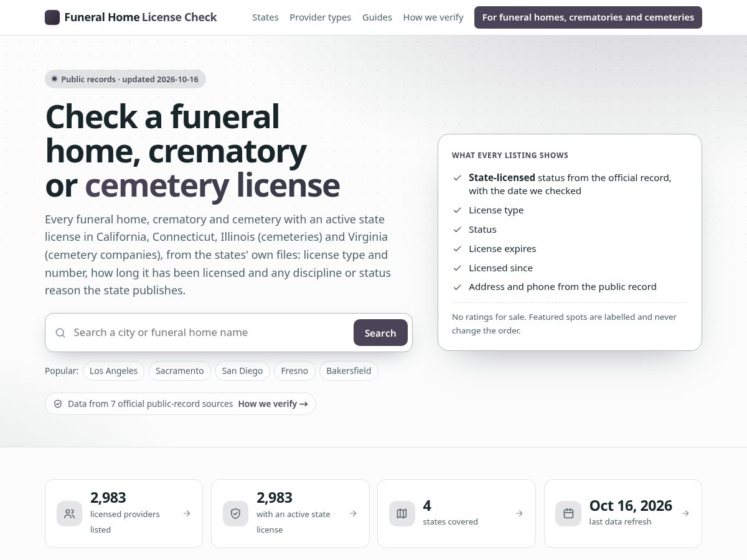
Task: Select the Sacramento popular chip
Action: click(180, 371)
